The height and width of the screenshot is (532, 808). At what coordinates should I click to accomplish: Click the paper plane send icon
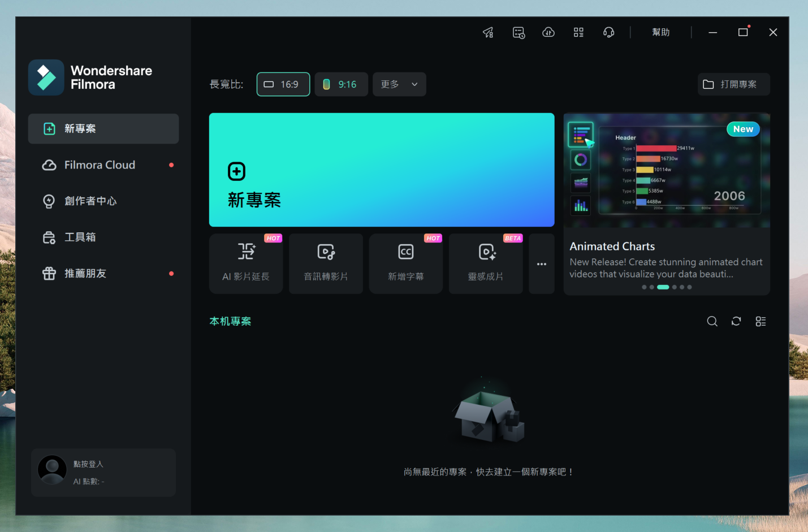(x=488, y=33)
